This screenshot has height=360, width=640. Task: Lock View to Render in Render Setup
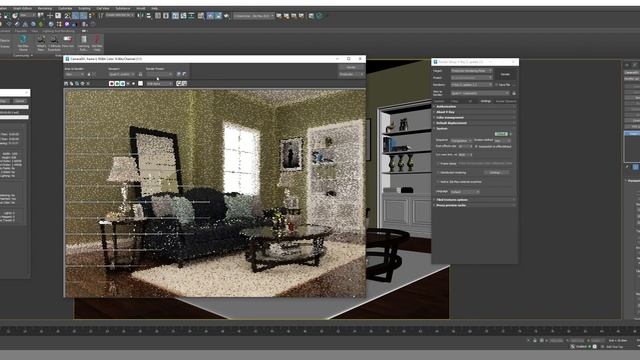(x=514, y=93)
